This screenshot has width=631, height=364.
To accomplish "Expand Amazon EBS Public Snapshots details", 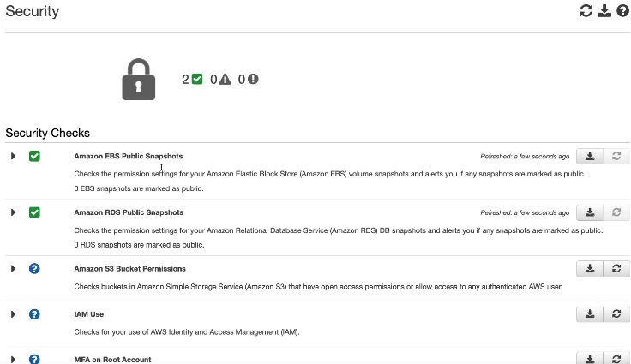I will tap(13, 156).
